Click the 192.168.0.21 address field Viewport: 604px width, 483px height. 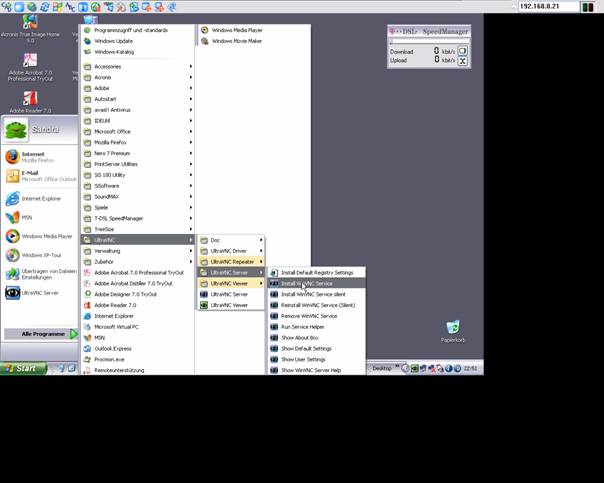pos(549,7)
